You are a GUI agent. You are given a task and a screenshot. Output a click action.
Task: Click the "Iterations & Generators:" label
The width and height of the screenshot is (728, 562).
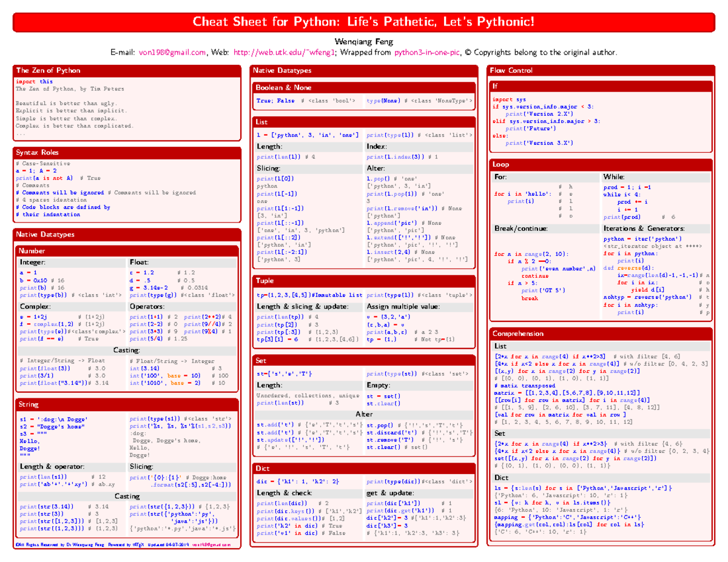[x=643, y=229]
